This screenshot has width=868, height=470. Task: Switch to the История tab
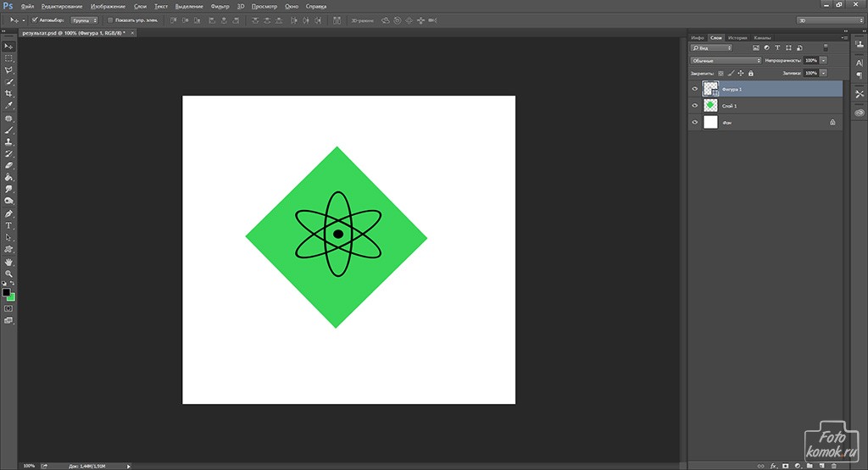coord(737,37)
